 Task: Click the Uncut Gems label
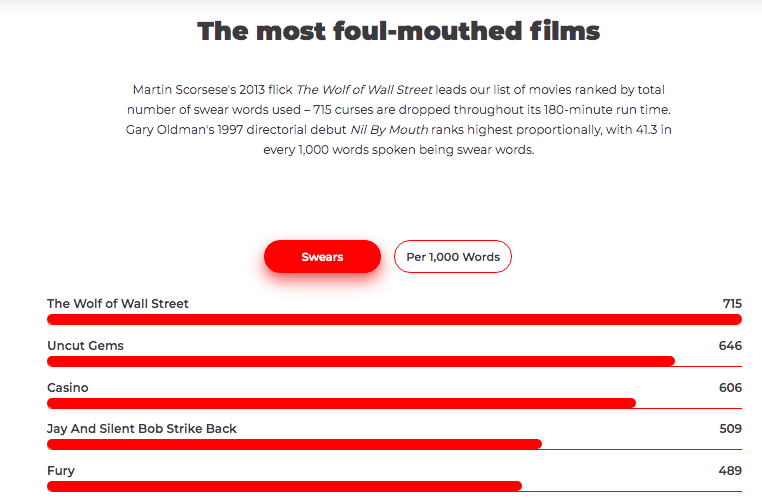coord(86,345)
